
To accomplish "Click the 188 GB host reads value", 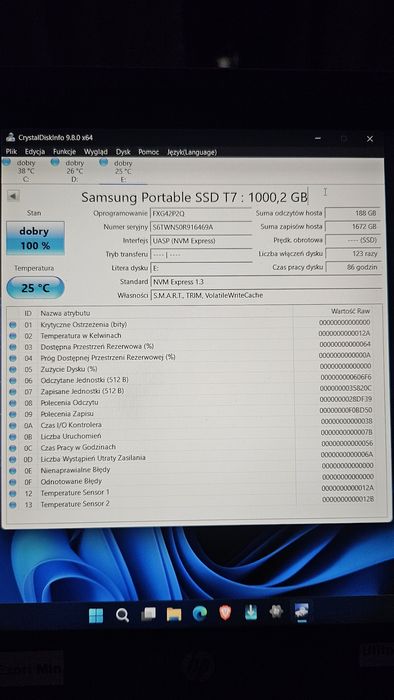I will click(353, 213).
